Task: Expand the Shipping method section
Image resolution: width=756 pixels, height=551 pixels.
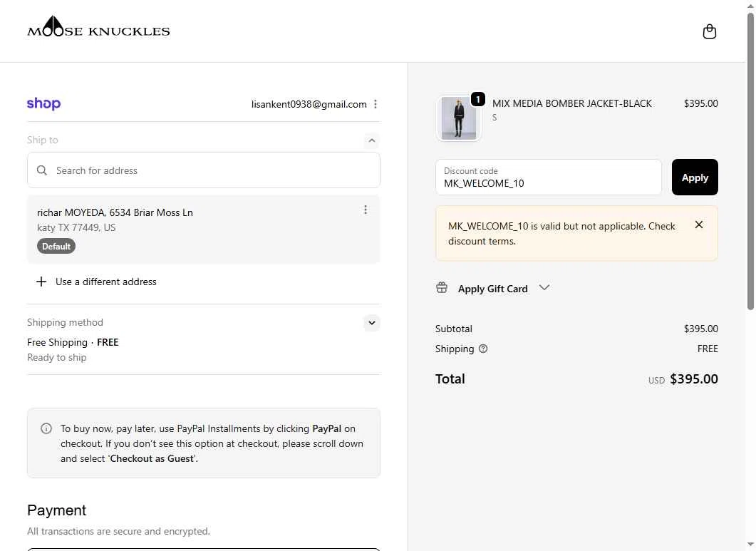Action: click(x=372, y=323)
